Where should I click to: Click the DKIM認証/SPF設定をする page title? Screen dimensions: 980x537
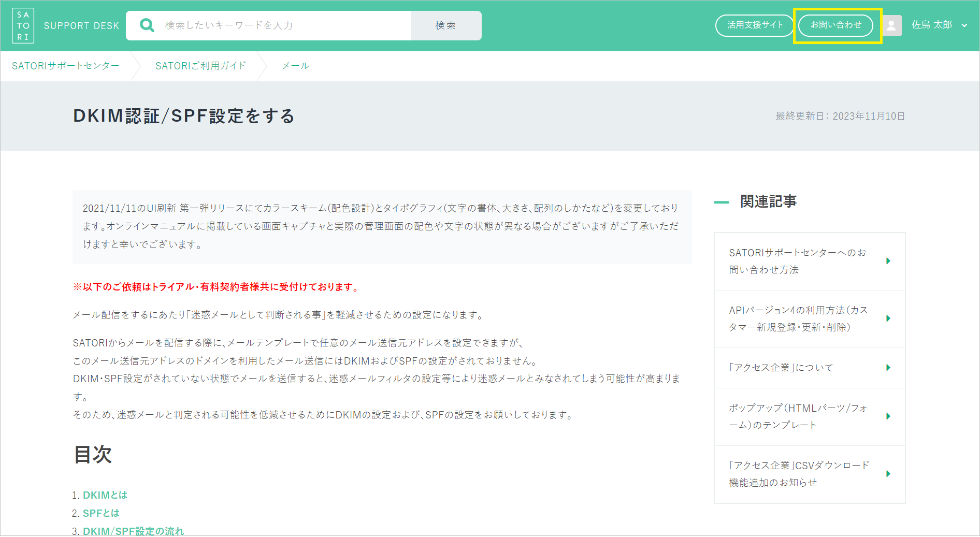pos(184,116)
